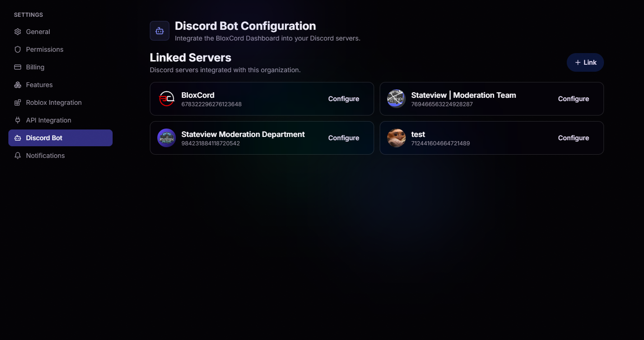Viewport: 644px width, 340px height.
Task: Click the BloxCord server logo
Action: click(167, 99)
